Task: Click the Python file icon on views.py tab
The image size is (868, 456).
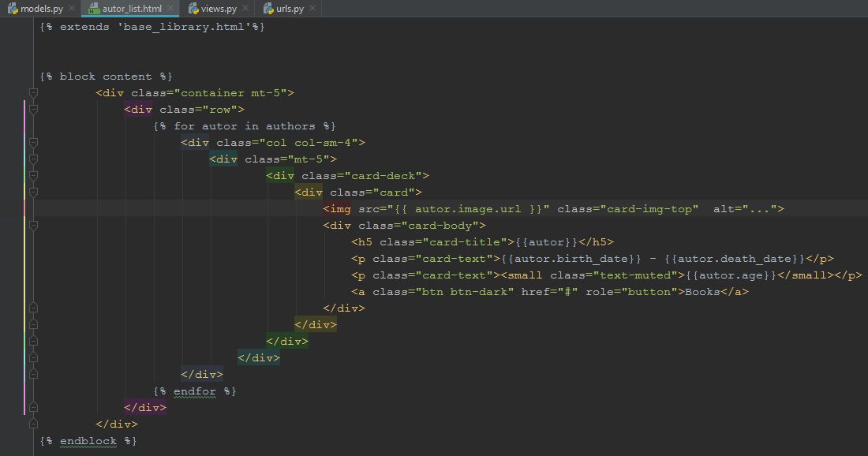Action: click(x=193, y=9)
